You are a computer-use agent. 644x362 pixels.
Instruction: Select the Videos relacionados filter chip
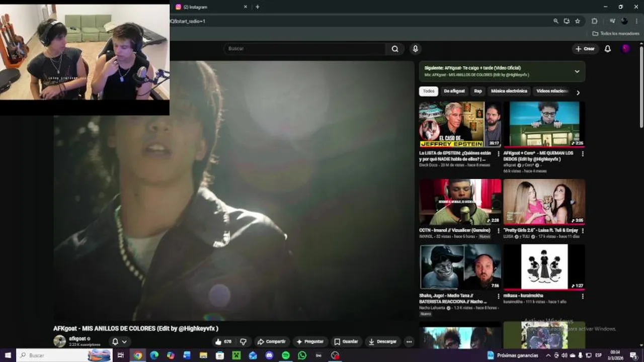pyautogui.click(x=552, y=91)
